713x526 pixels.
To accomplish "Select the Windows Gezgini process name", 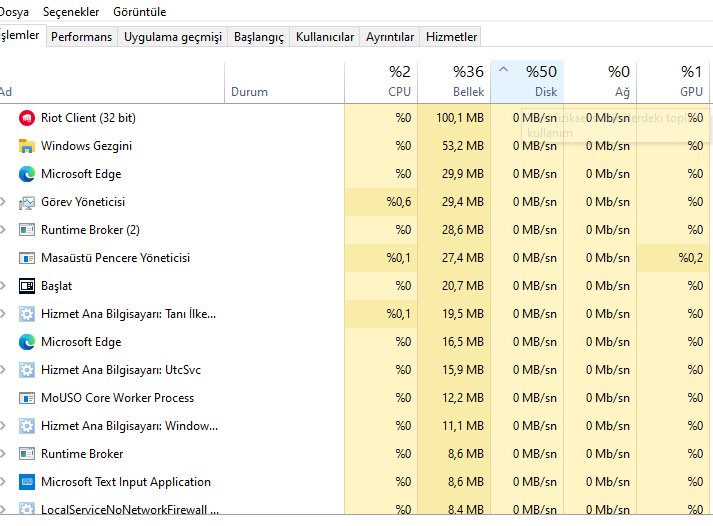I will pyautogui.click(x=86, y=146).
